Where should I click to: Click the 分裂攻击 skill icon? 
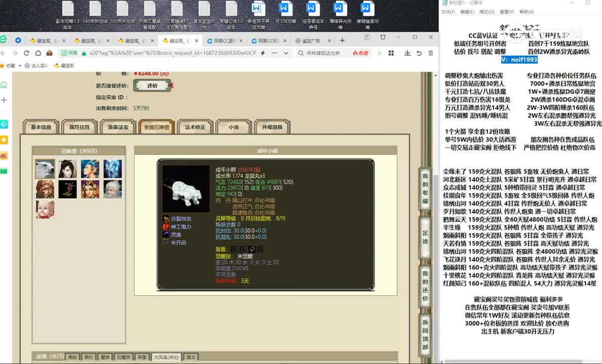[x=166, y=218]
